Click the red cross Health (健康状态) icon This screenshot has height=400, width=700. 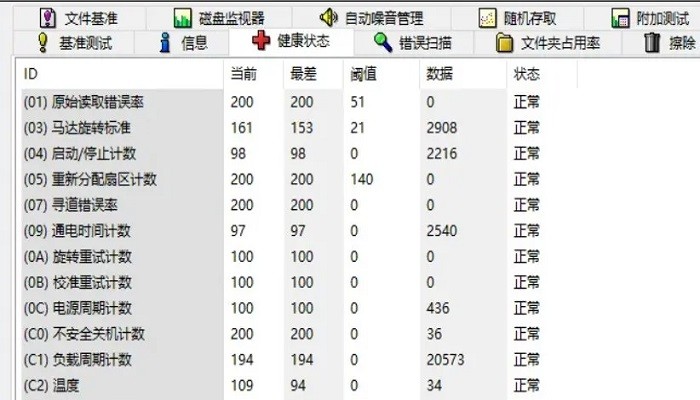coord(261,41)
